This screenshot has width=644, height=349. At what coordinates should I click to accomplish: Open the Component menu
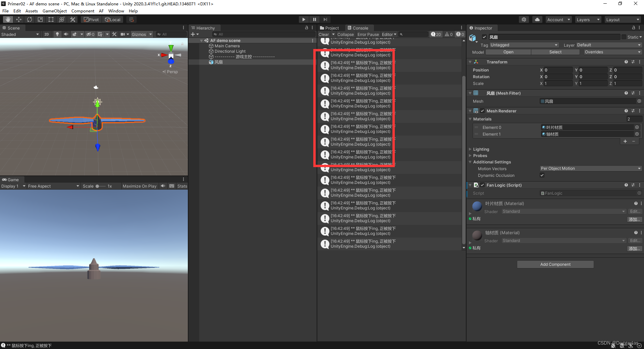click(83, 11)
